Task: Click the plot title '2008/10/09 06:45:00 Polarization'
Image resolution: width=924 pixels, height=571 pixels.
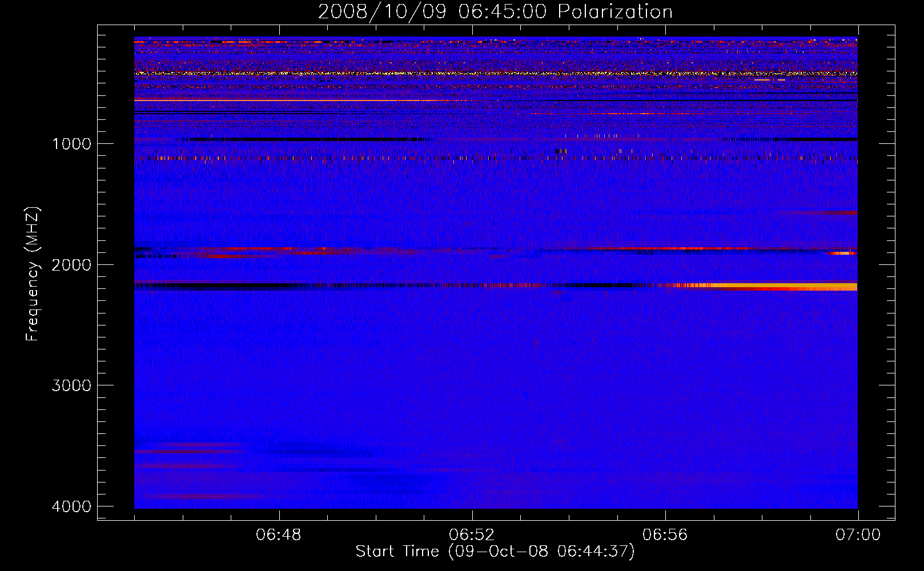Action: [495, 11]
